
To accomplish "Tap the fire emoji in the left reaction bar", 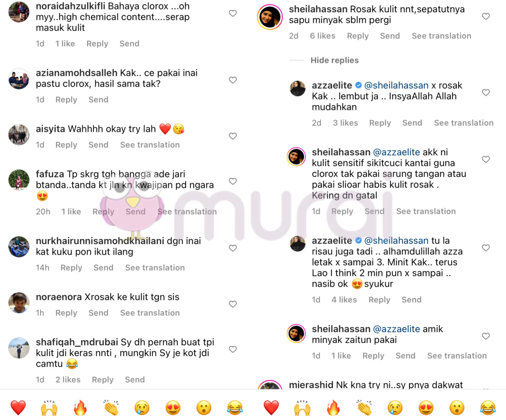I will 80,407.
